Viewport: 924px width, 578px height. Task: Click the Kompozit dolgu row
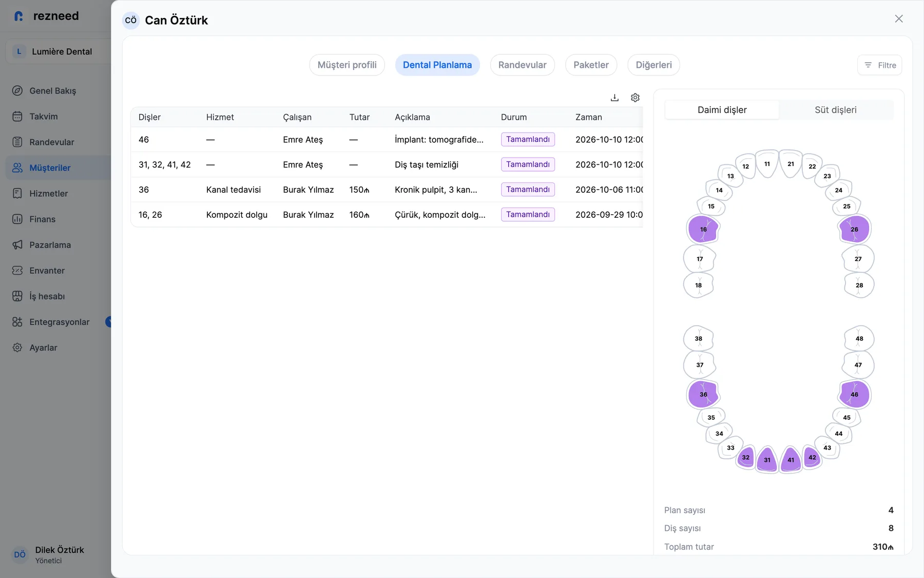(387, 215)
